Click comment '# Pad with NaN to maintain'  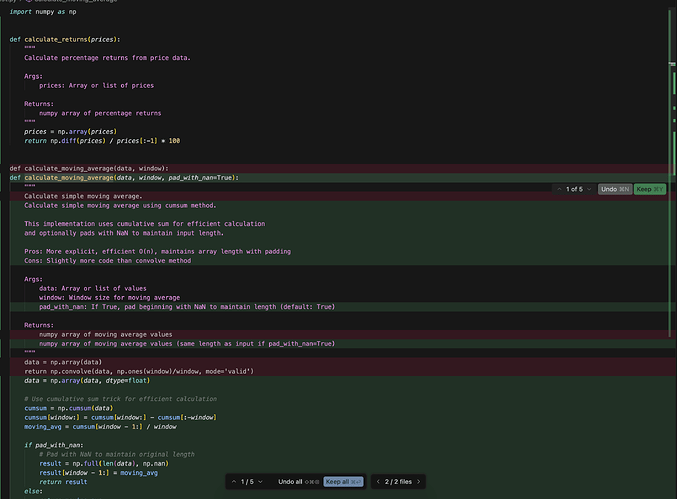pos(117,454)
